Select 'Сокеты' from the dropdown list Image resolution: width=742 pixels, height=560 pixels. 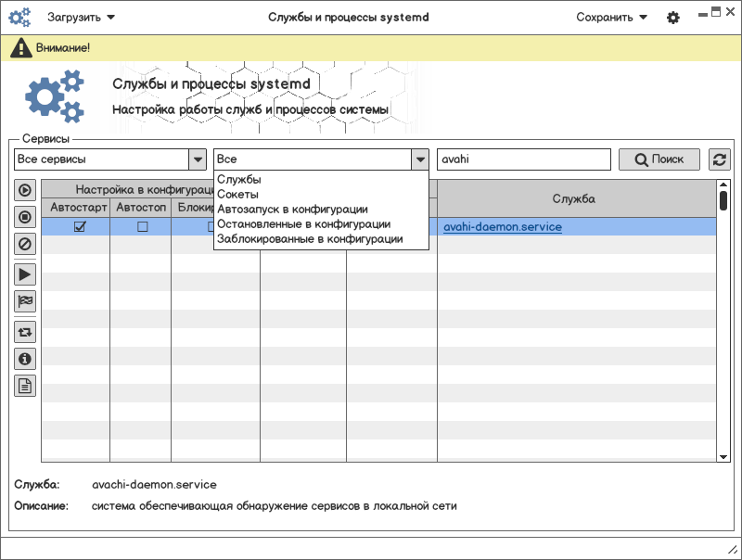[237, 195]
